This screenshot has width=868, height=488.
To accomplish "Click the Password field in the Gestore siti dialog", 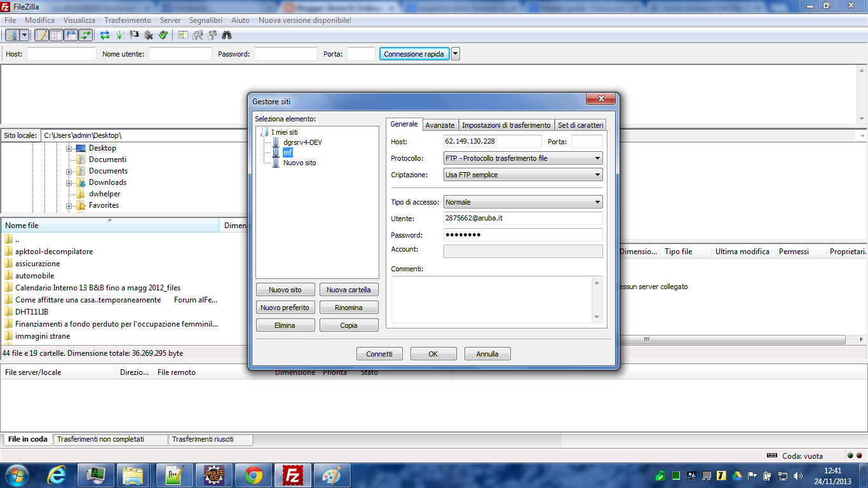I will [523, 235].
